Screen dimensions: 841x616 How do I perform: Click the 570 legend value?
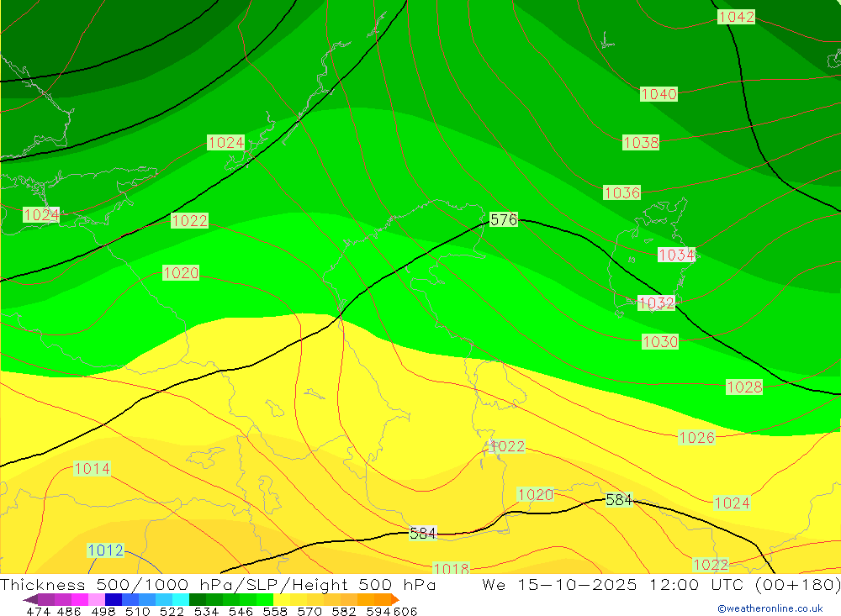click(x=309, y=611)
